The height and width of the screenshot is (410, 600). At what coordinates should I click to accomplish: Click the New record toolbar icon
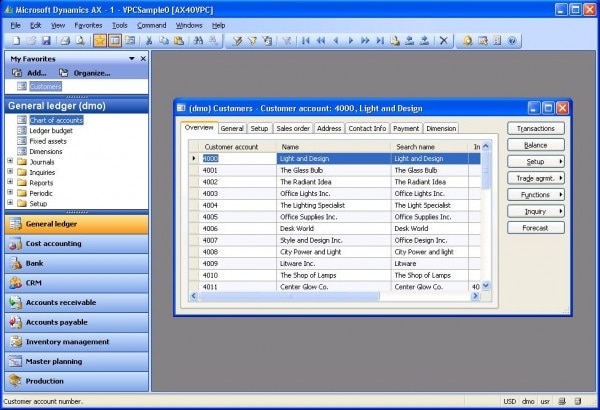coord(16,41)
